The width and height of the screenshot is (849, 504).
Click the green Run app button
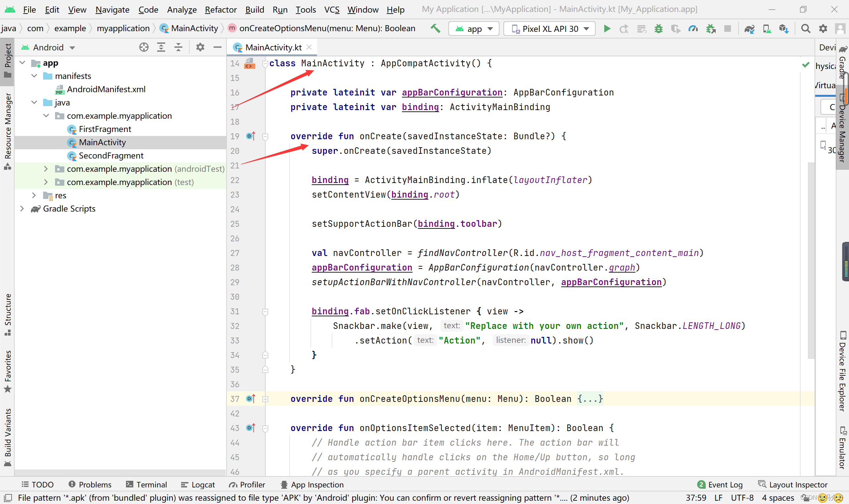coord(607,29)
